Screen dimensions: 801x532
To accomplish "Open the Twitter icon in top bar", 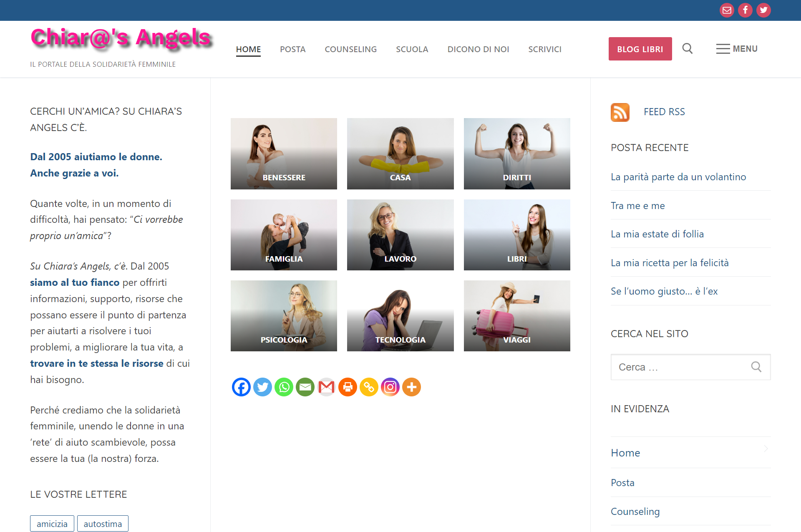I will coord(763,10).
